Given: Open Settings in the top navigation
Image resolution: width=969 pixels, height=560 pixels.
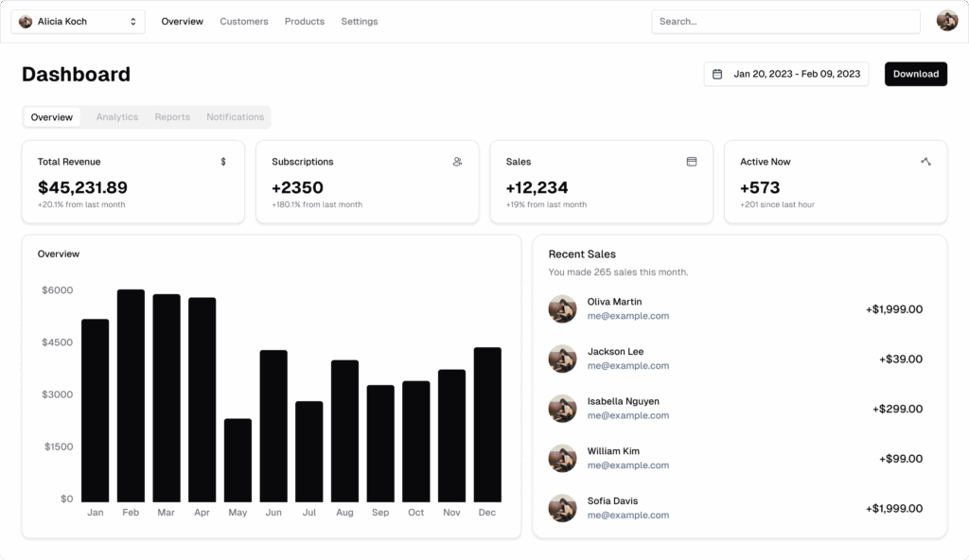Looking at the screenshot, I should (360, 21).
